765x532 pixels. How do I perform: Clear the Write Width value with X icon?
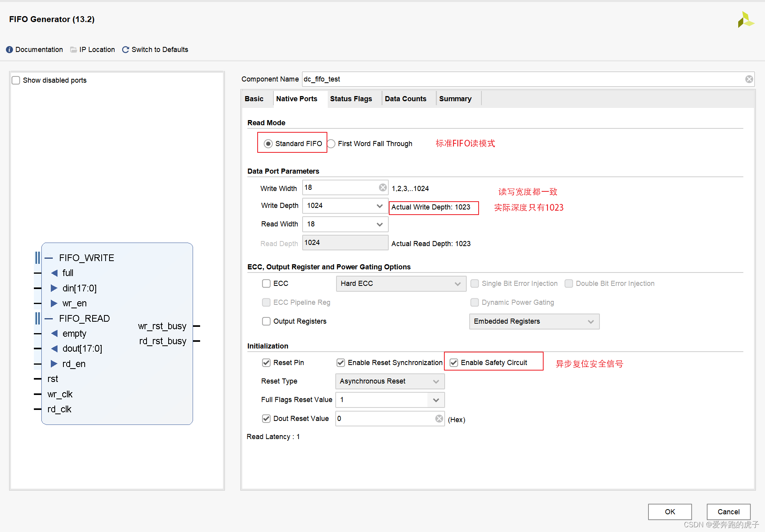382,187
